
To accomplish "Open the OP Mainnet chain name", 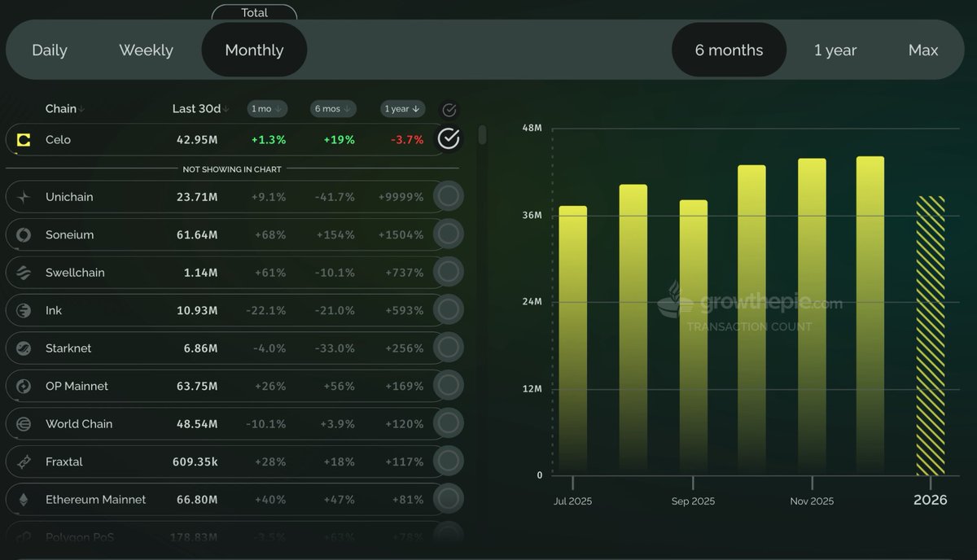I will point(77,386).
